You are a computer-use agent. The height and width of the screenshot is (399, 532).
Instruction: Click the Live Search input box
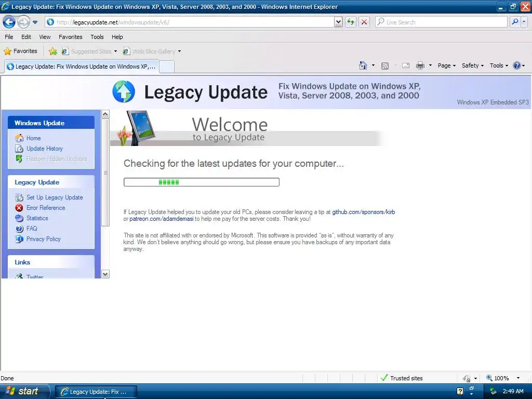coord(441,22)
